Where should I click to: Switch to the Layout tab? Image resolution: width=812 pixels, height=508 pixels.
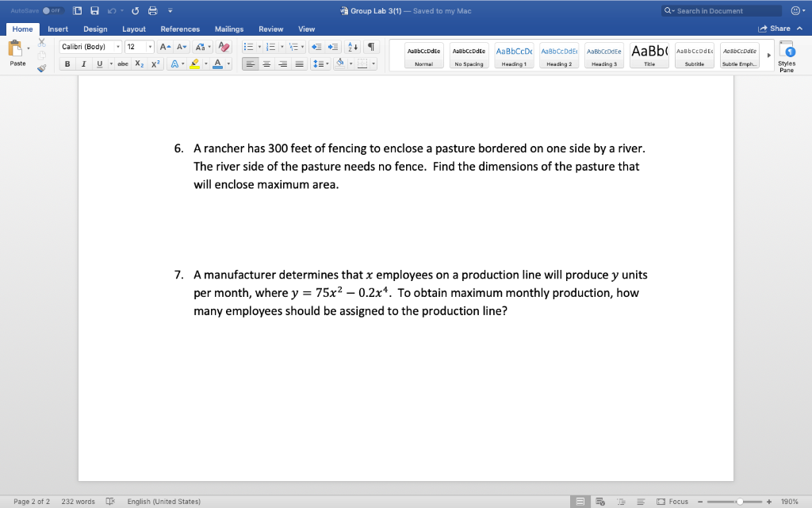coord(133,29)
